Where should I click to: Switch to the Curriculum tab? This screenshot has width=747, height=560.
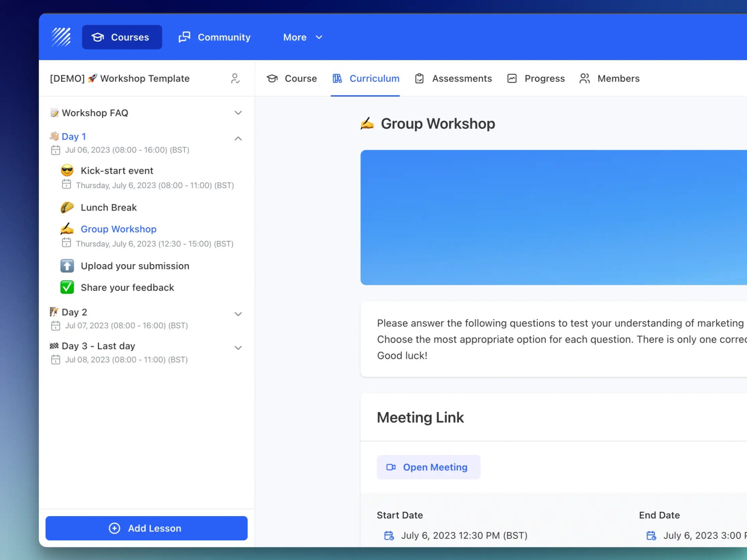coord(366,78)
